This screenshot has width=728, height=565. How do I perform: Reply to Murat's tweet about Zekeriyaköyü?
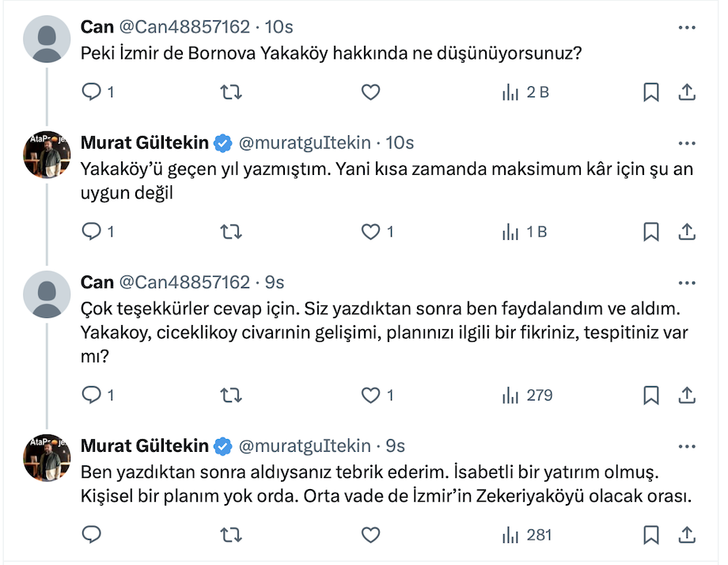[x=93, y=536]
